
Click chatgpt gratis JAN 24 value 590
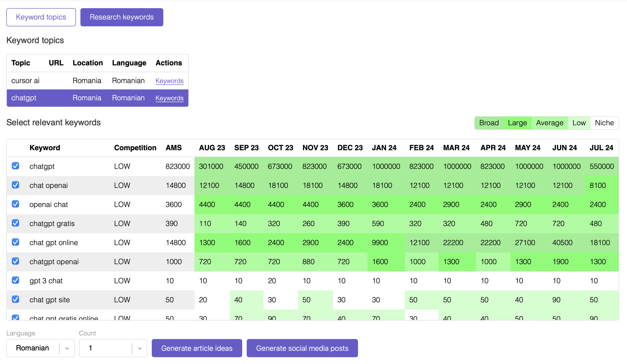[x=378, y=224]
